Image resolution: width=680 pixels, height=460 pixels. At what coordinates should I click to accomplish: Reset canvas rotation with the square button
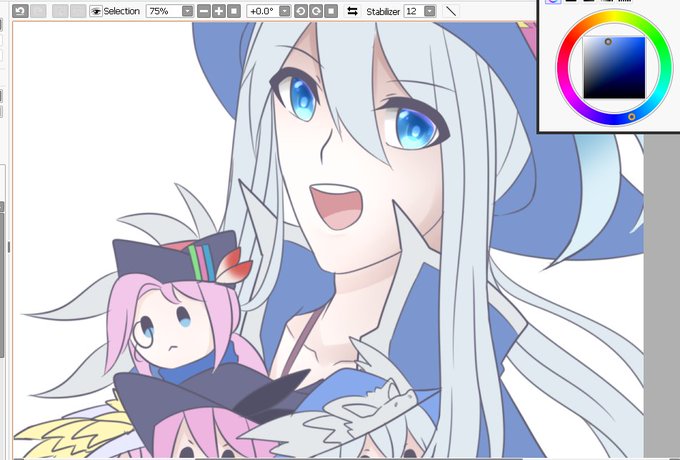tap(331, 11)
